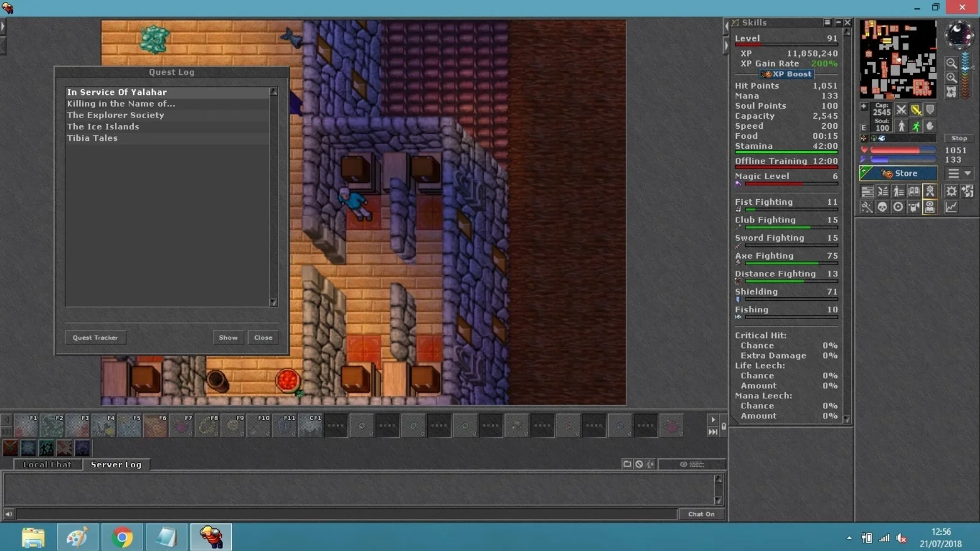Open the main menu dropdown beside Store
The height and width of the screenshot is (551, 980).
pos(959,173)
